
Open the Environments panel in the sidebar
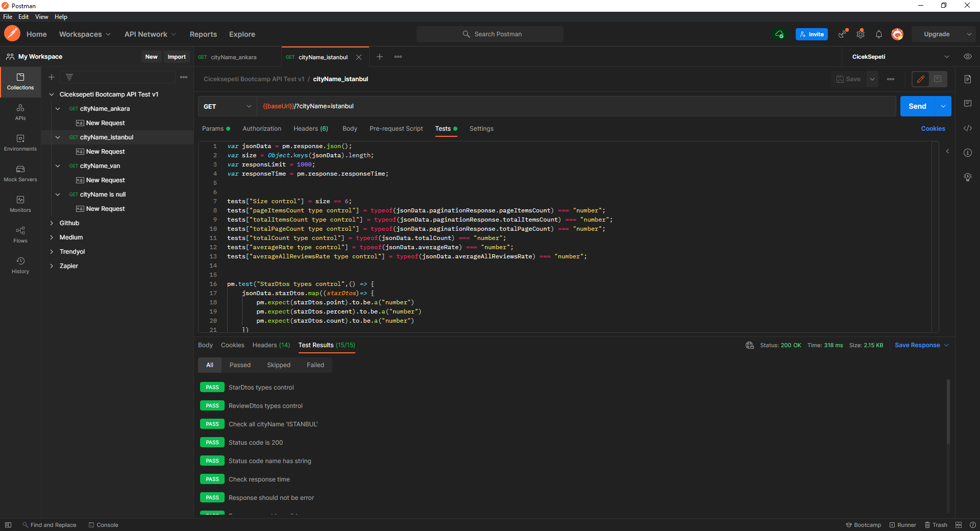[x=20, y=143]
